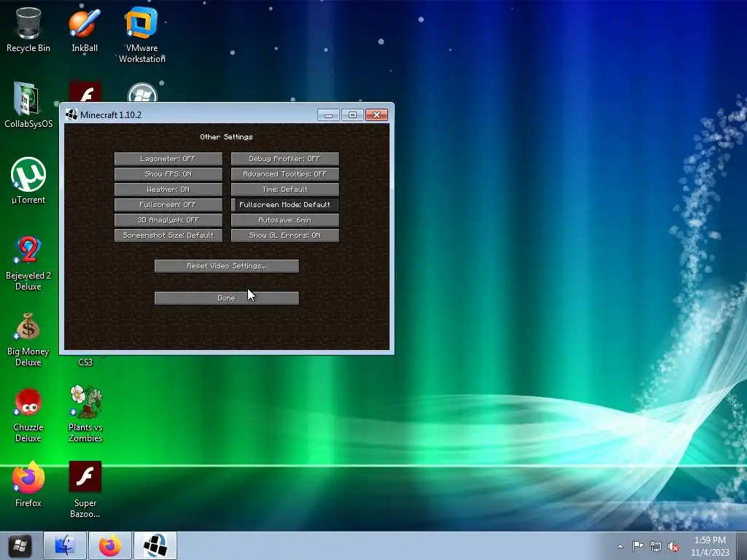Maximize the Minecraft window
Image resolution: width=747 pixels, height=560 pixels.
352,114
